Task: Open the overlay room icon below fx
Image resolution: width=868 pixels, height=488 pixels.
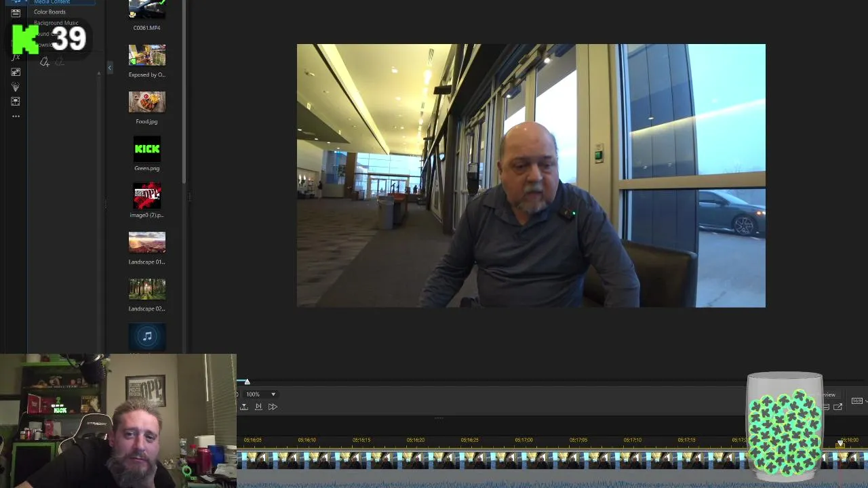Action: (x=16, y=72)
